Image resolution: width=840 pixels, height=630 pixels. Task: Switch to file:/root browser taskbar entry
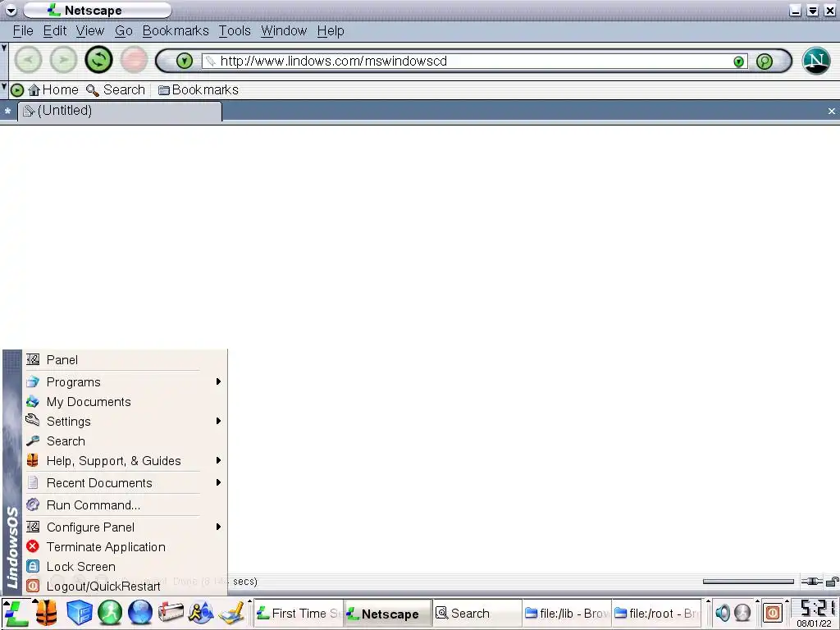[656, 614]
